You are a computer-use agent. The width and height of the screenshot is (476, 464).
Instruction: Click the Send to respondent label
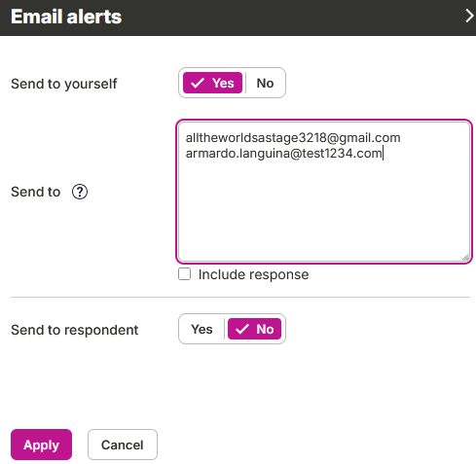click(75, 330)
